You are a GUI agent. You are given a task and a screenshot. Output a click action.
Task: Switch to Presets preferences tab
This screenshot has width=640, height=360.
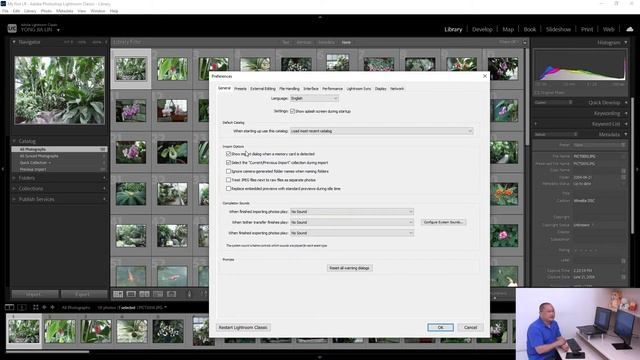(x=240, y=89)
